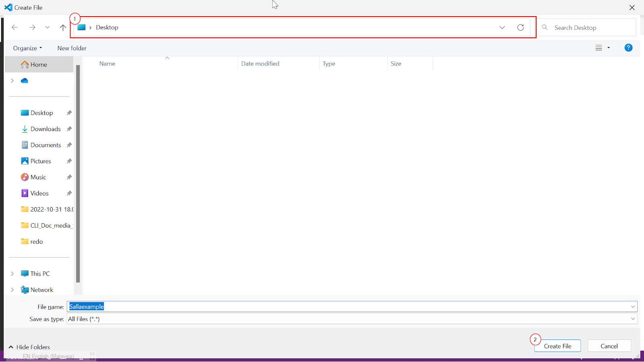Open the recent locations dropdown arrow
The image size is (644, 362).
[x=47, y=27]
